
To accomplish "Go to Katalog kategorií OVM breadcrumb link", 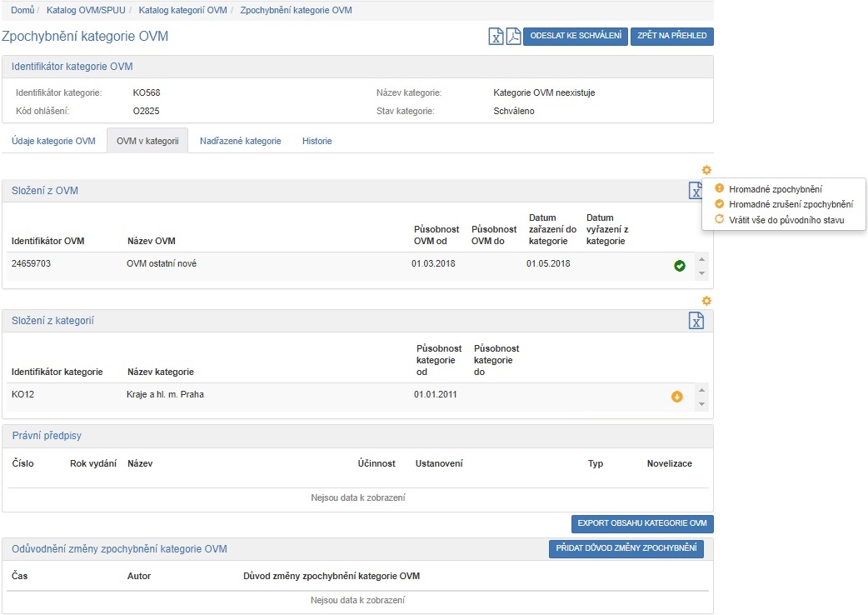I will click(182, 10).
